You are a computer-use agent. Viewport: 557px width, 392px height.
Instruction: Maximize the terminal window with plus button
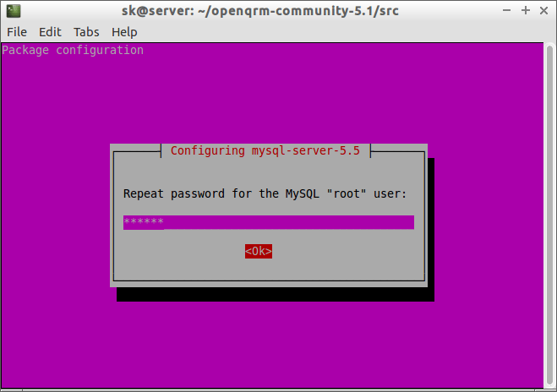[x=525, y=11]
